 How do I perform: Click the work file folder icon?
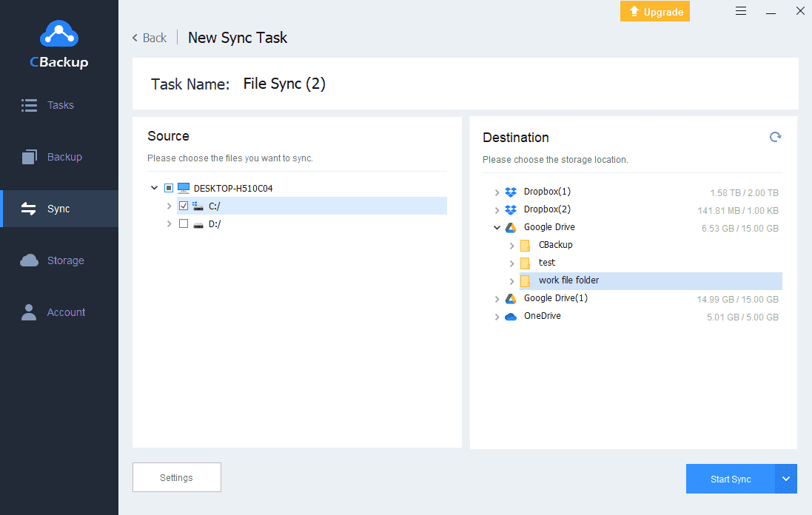pyautogui.click(x=525, y=280)
